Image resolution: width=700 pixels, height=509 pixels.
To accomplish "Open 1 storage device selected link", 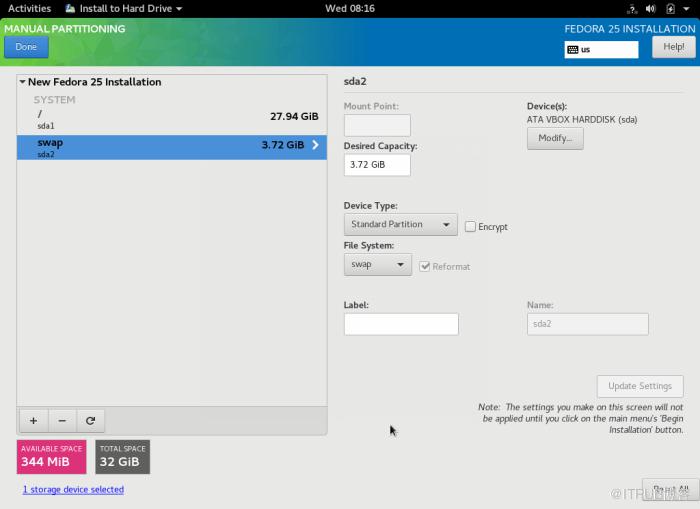I will [x=73, y=489].
